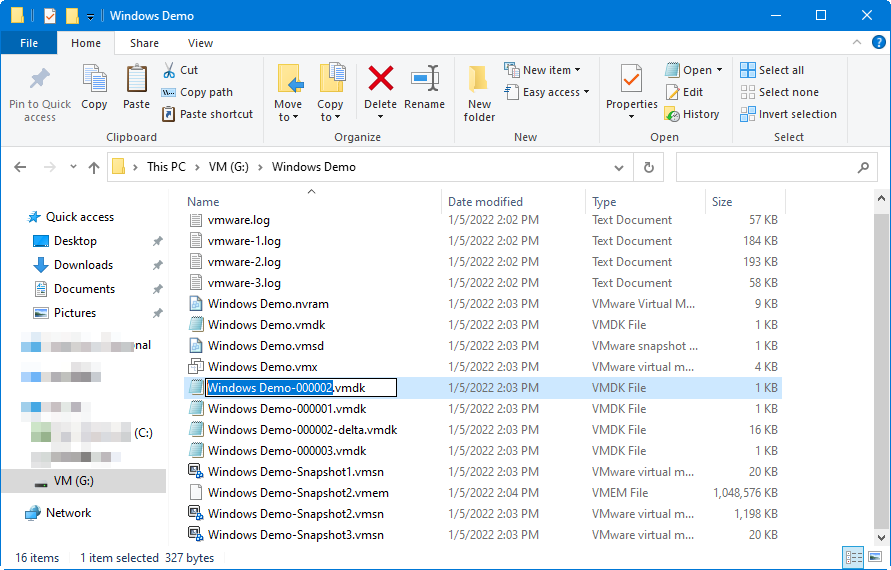This screenshot has height=570, width=891.
Task: Click the Select all icon
Action: pyautogui.click(x=748, y=70)
